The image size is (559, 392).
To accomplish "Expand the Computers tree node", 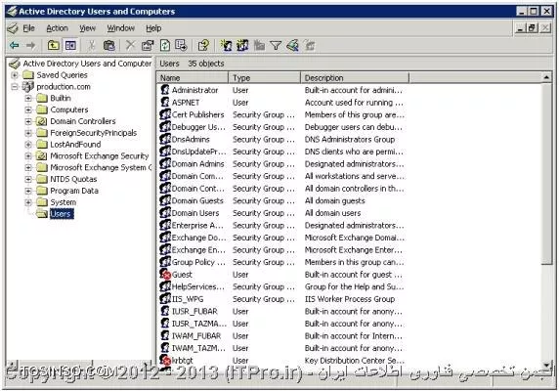I will tap(28, 109).
